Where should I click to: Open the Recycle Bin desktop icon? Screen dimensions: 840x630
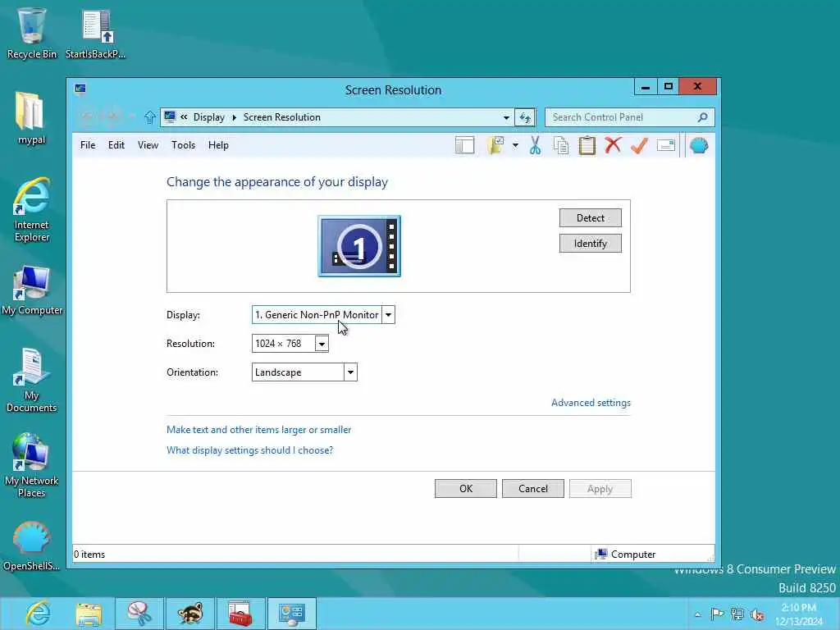click(32, 33)
